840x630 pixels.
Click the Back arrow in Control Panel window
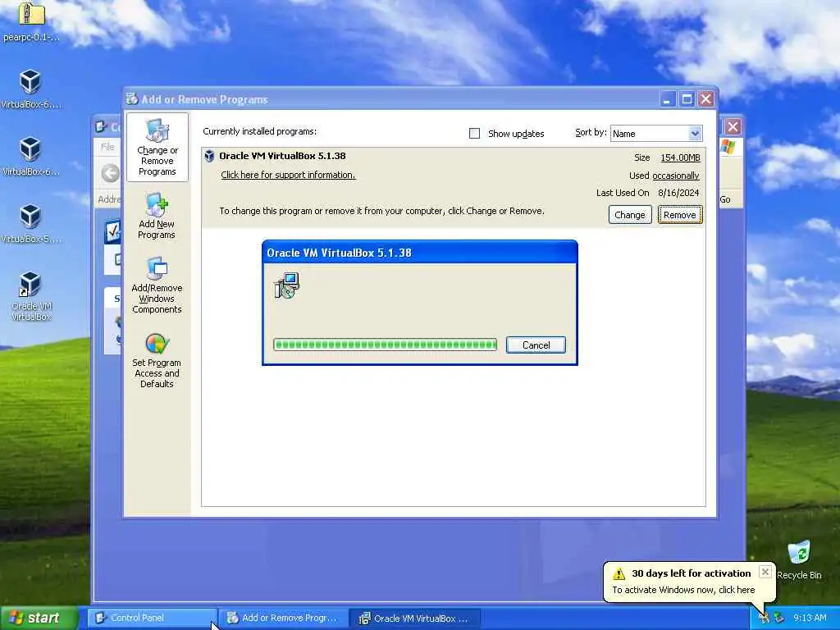click(x=111, y=173)
